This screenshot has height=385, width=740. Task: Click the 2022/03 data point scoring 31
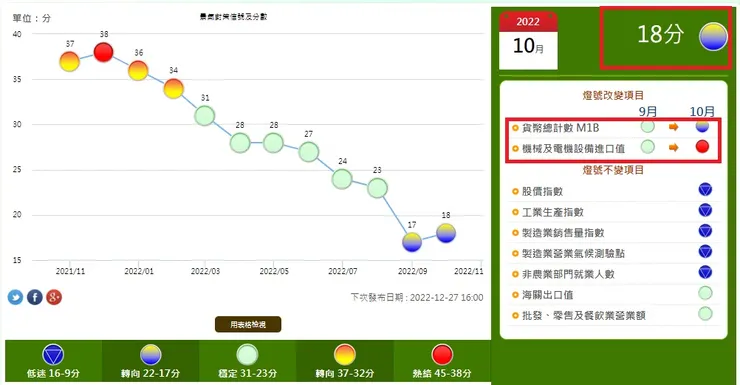204,116
